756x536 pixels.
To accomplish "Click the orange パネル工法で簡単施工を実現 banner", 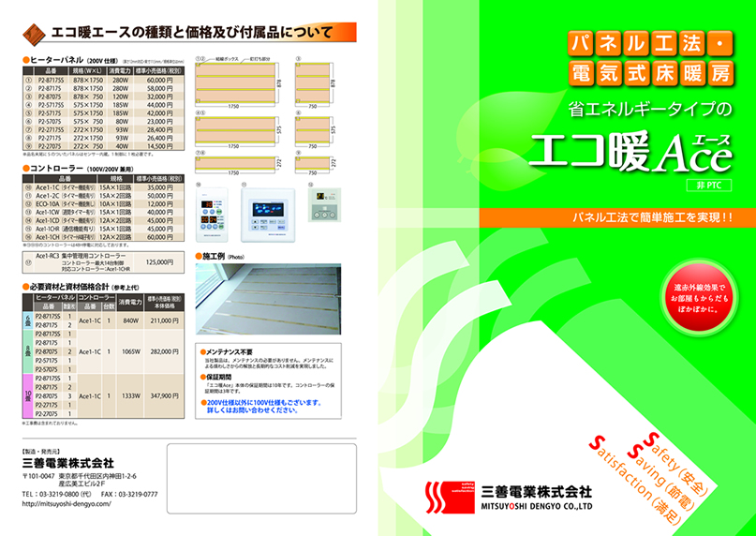I will tap(617, 217).
